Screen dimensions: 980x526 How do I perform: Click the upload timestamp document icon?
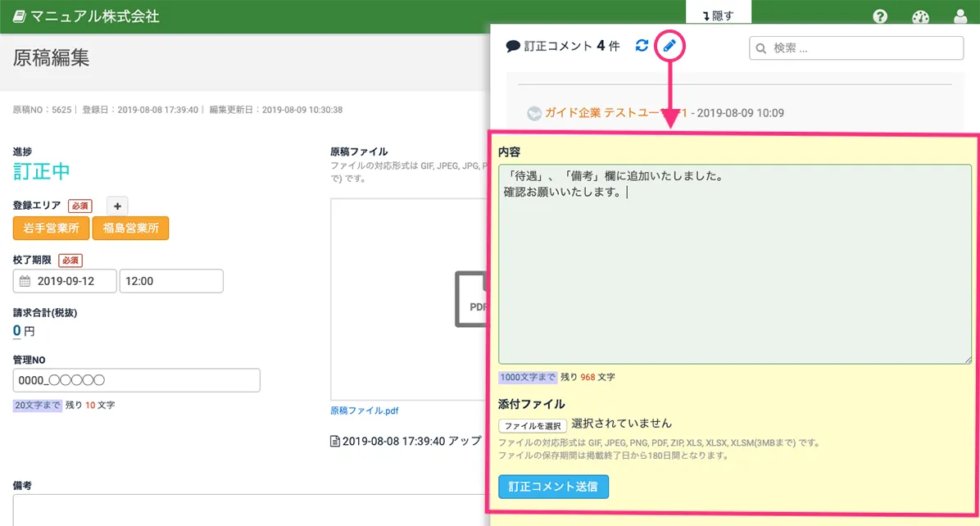335,441
